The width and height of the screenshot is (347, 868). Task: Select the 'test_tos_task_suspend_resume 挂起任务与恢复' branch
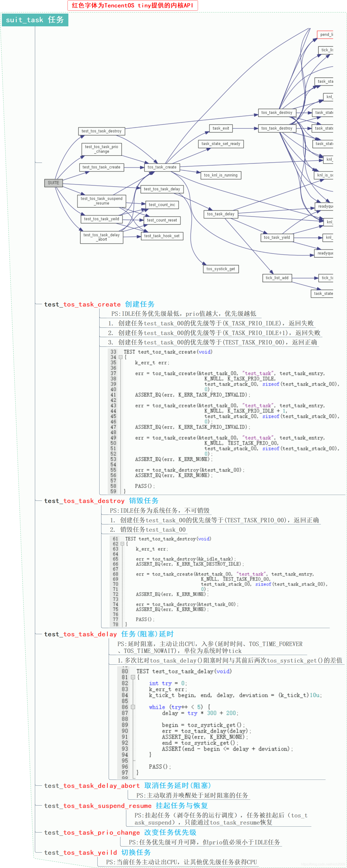point(126,806)
